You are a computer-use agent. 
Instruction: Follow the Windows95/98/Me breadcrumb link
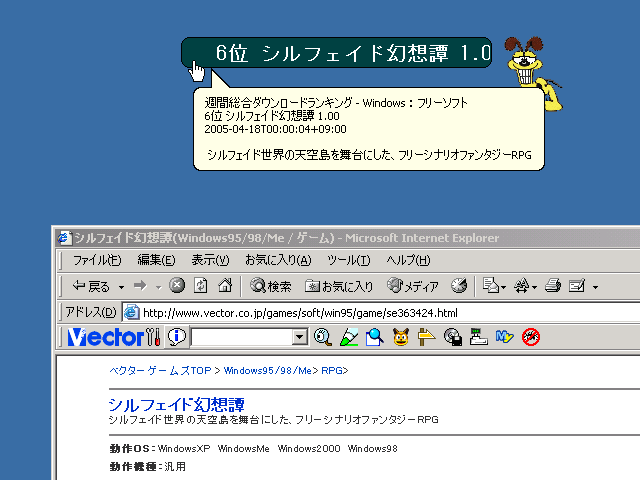267,371
